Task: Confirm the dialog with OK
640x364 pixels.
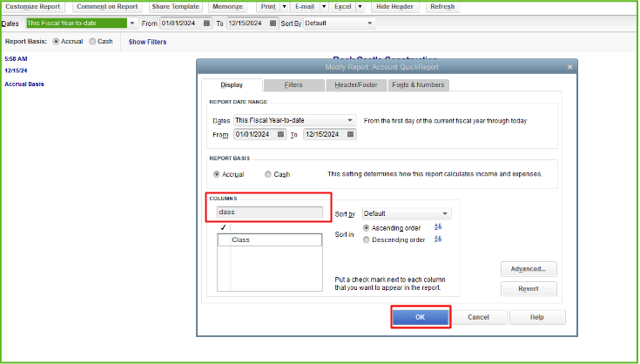Action: pos(421,317)
